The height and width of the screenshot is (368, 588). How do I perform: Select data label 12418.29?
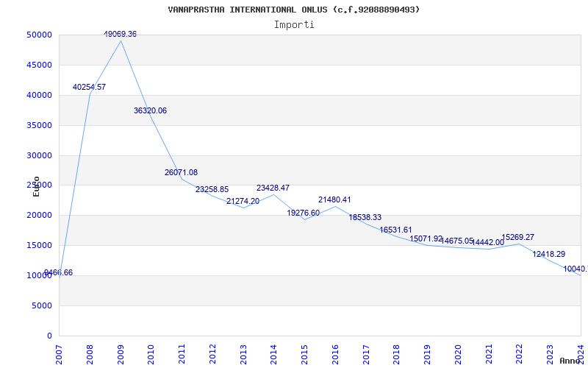point(549,254)
